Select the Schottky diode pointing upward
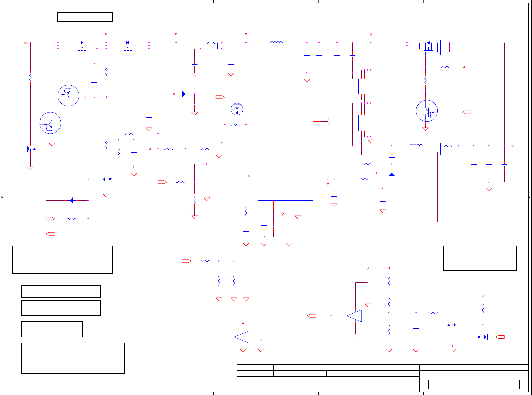 [392, 175]
